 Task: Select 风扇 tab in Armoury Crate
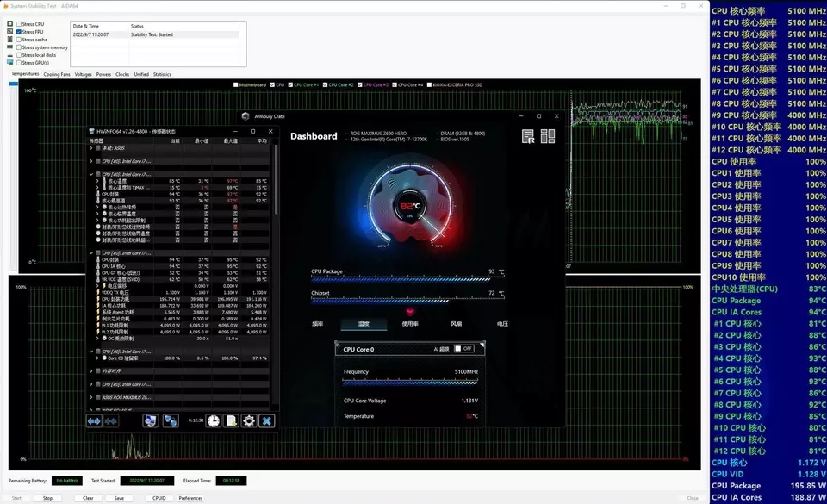pyautogui.click(x=457, y=324)
